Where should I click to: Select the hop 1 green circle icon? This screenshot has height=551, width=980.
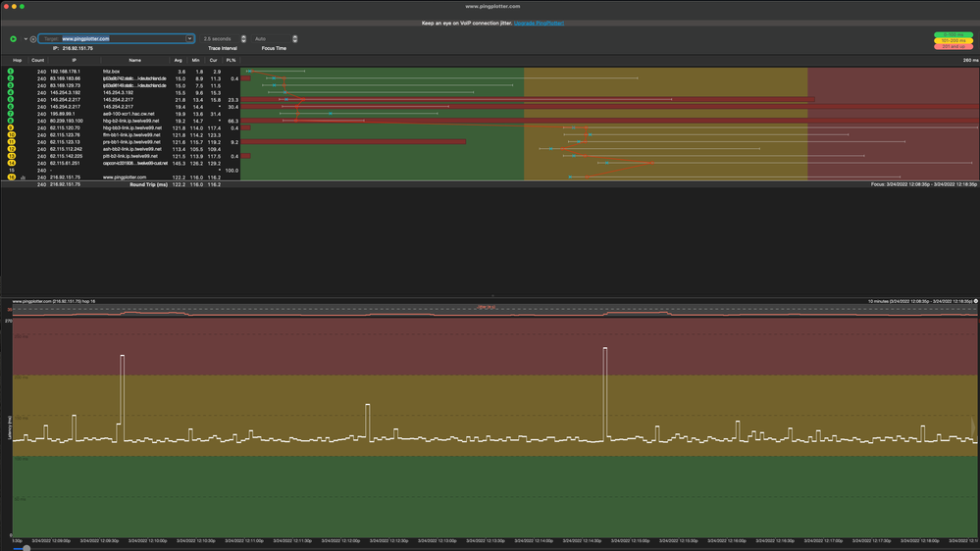tap(11, 72)
